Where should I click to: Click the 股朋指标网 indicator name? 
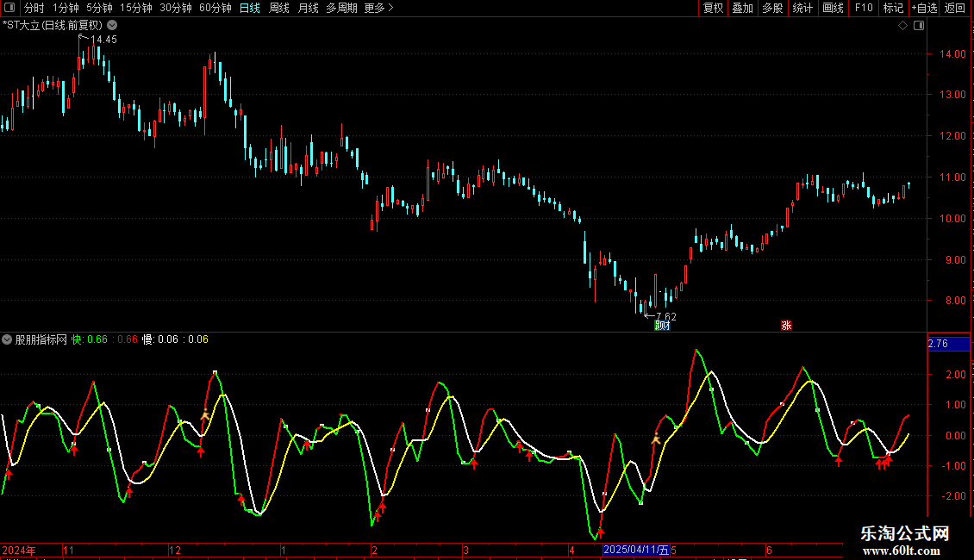tap(41, 339)
